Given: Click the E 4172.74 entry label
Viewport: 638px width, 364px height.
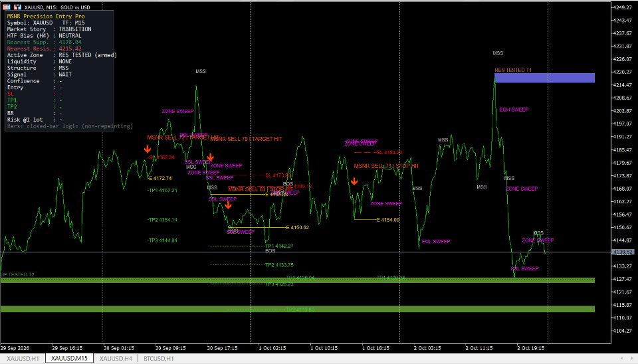Looking at the screenshot, I should pos(160,178).
